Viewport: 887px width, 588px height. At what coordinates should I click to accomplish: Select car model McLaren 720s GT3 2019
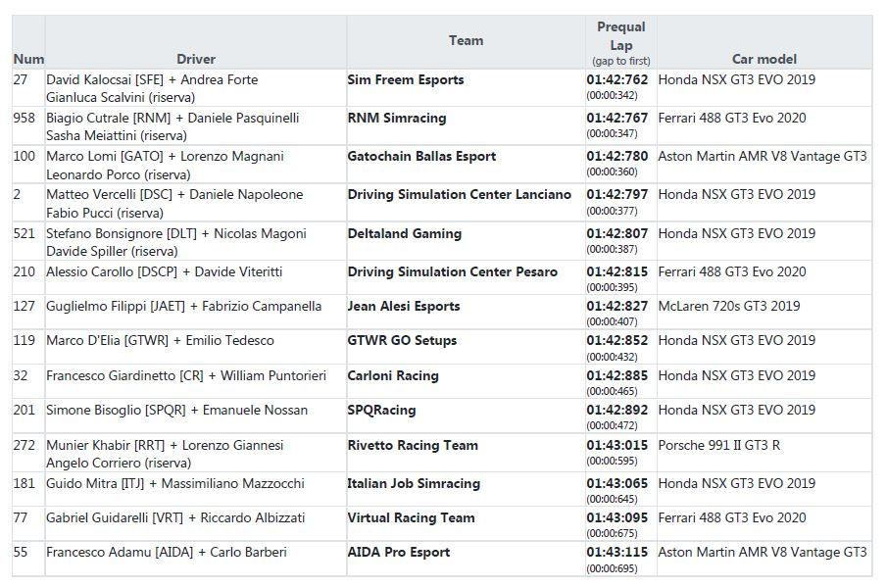pos(729,307)
